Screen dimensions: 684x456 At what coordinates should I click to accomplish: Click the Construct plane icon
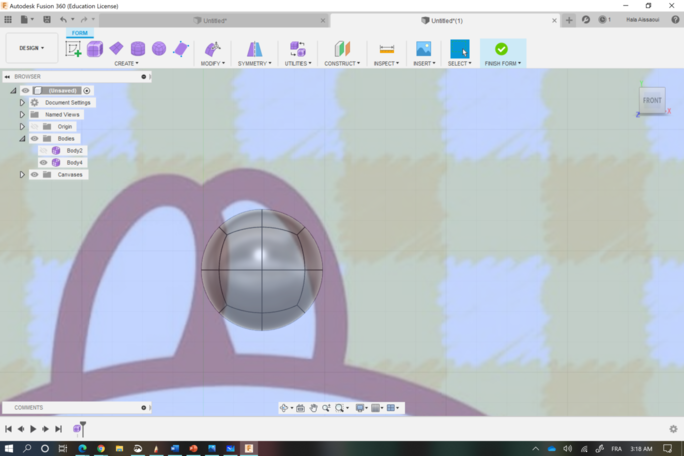coord(342,49)
